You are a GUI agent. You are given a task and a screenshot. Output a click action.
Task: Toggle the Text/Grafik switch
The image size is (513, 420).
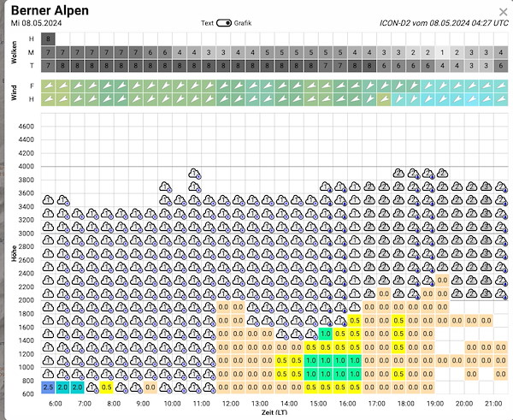(x=224, y=23)
